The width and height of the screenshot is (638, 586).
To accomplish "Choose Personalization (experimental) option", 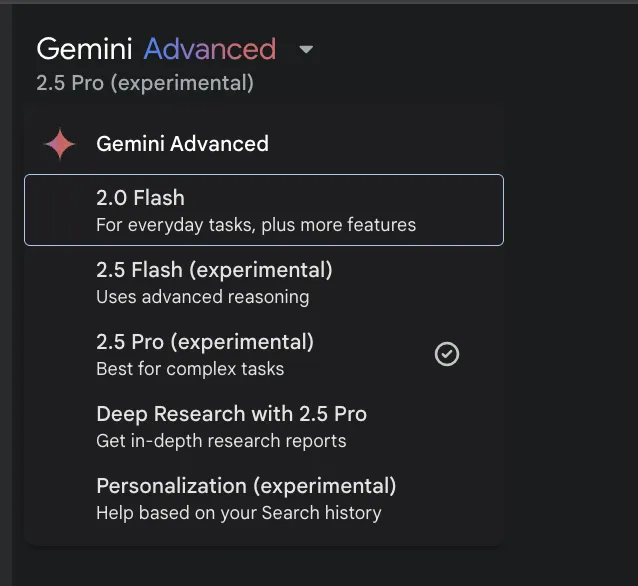I will [x=264, y=499].
